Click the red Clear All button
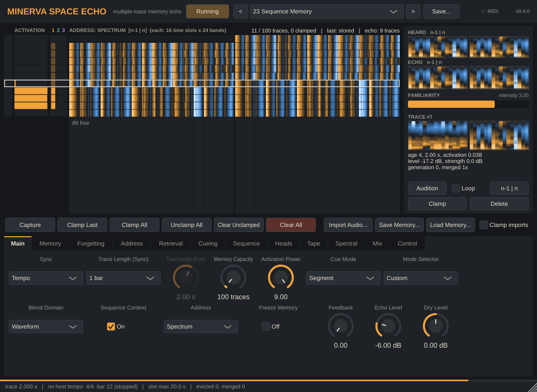 pos(291,225)
